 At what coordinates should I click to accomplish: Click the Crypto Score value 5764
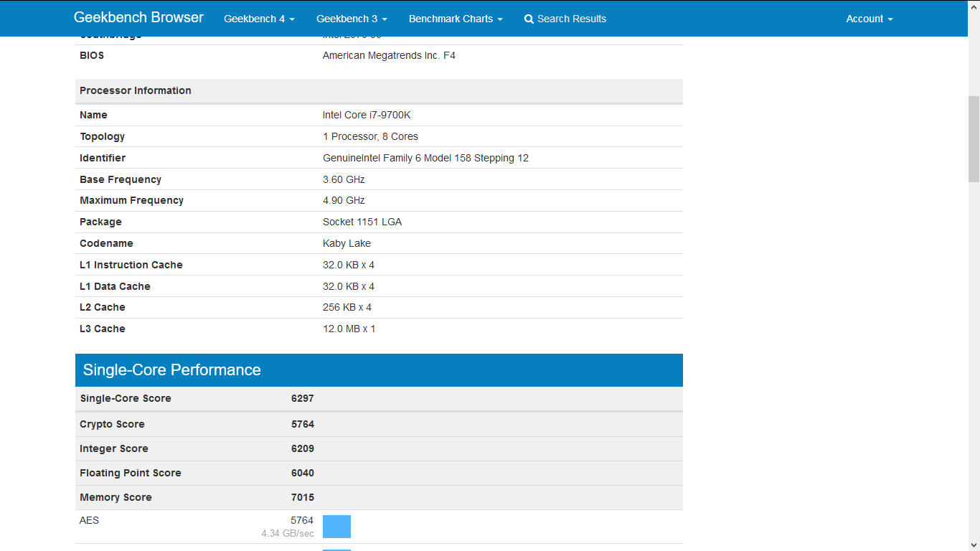303,424
